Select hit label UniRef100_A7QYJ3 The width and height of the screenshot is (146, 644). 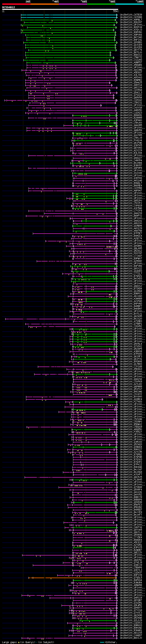(131, 30)
